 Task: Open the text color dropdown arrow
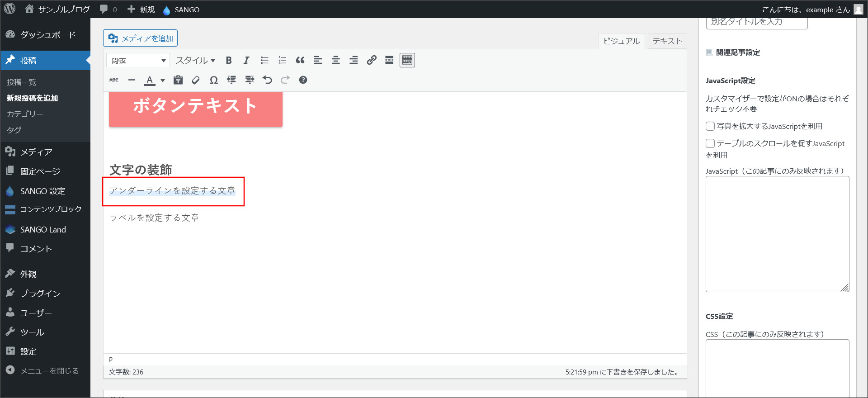click(163, 81)
